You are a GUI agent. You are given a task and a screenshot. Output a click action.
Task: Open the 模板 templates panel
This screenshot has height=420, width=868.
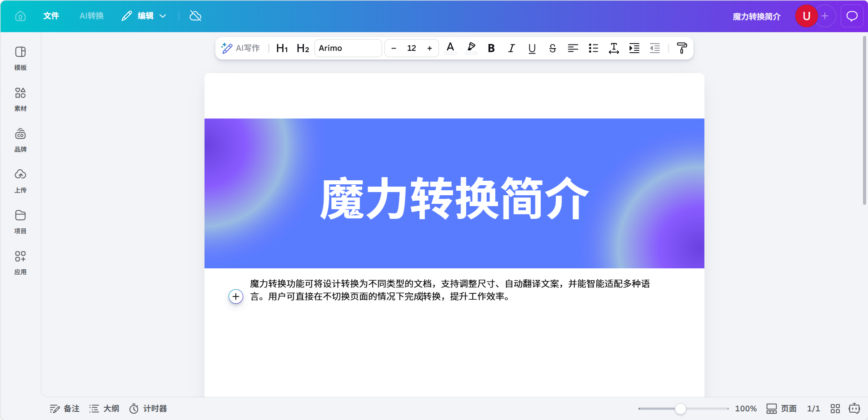[x=20, y=59]
